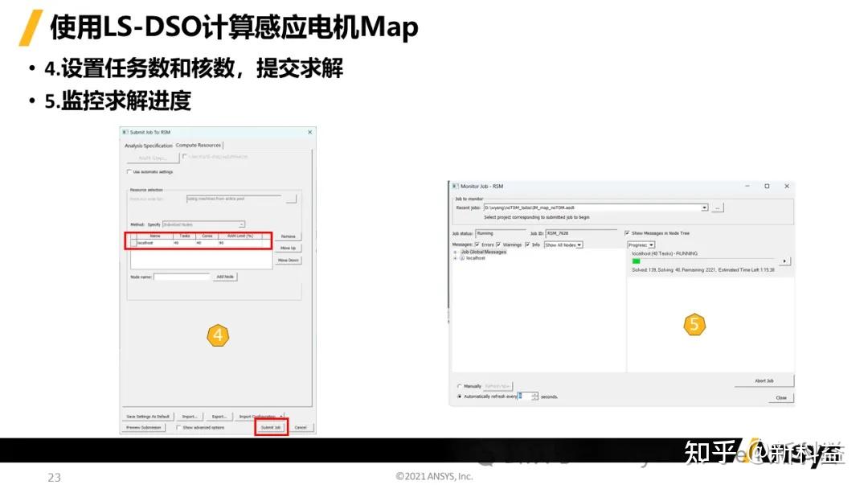
Task: Click the Job status field
Action: coord(500,233)
